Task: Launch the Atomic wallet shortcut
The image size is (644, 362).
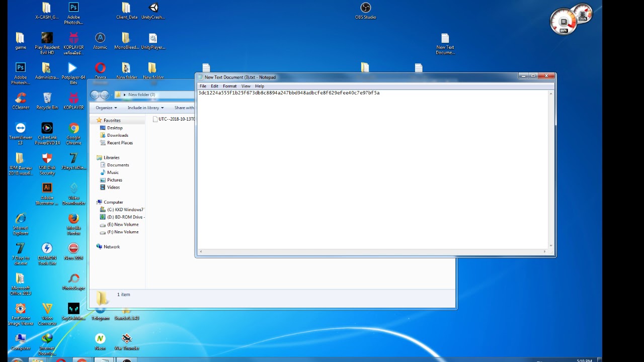Action: coord(100,41)
